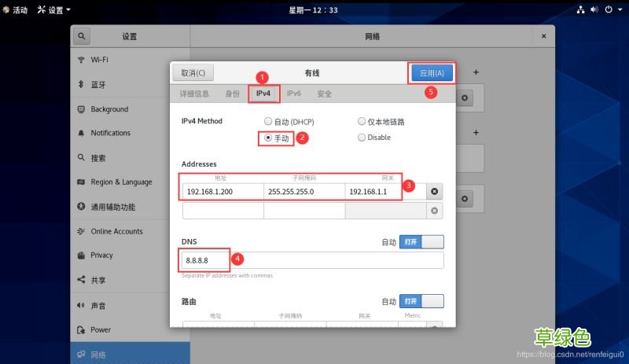
Task: Open network status icon in top bar
Action: click(x=580, y=9)
